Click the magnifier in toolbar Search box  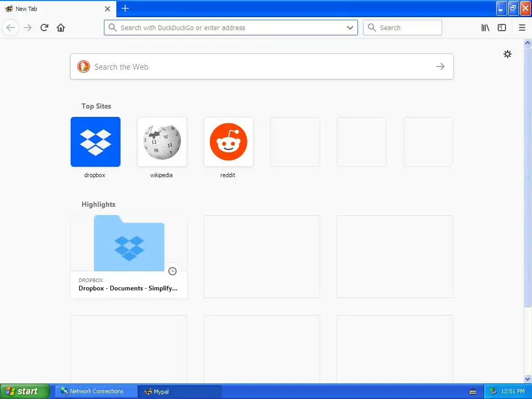coord(372,28)
